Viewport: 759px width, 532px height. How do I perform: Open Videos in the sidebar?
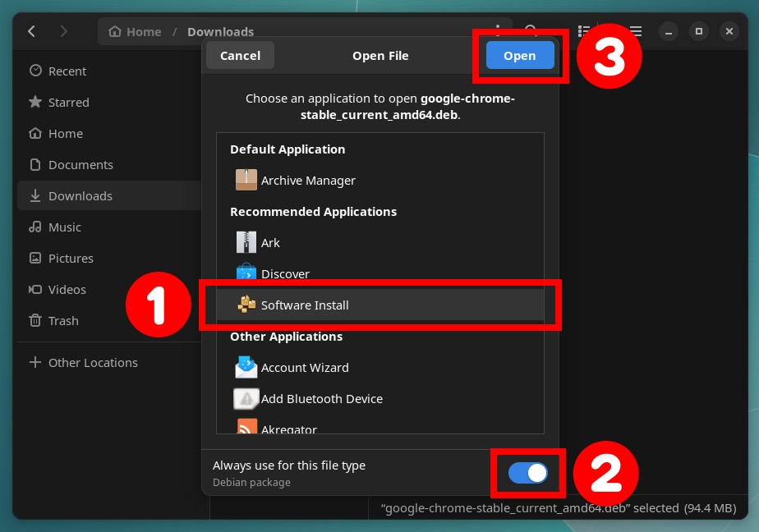(109, 290)
